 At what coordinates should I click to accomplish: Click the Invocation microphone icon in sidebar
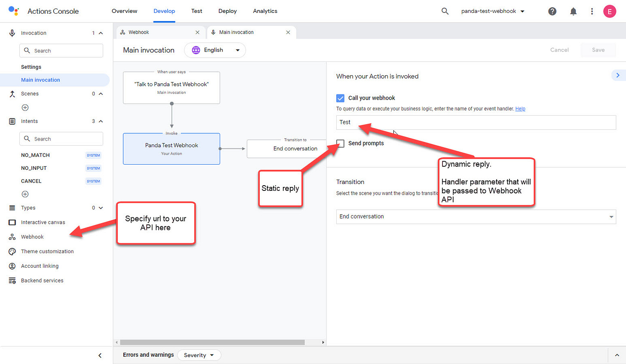tap(12, 33)
